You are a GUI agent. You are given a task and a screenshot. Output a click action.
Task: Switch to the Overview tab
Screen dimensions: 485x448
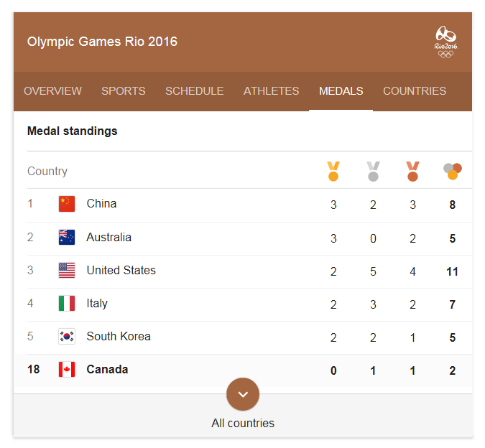coord(53,91)
